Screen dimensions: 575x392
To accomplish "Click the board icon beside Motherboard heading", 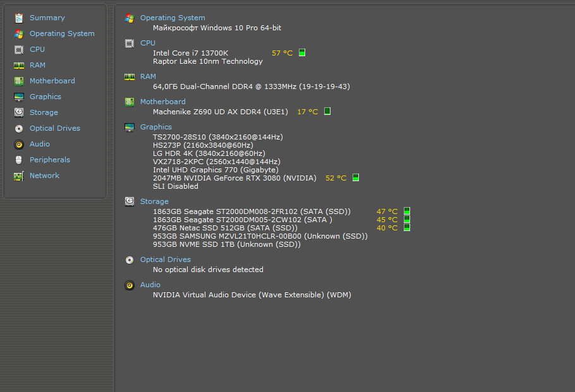I will tap(130, 102).
